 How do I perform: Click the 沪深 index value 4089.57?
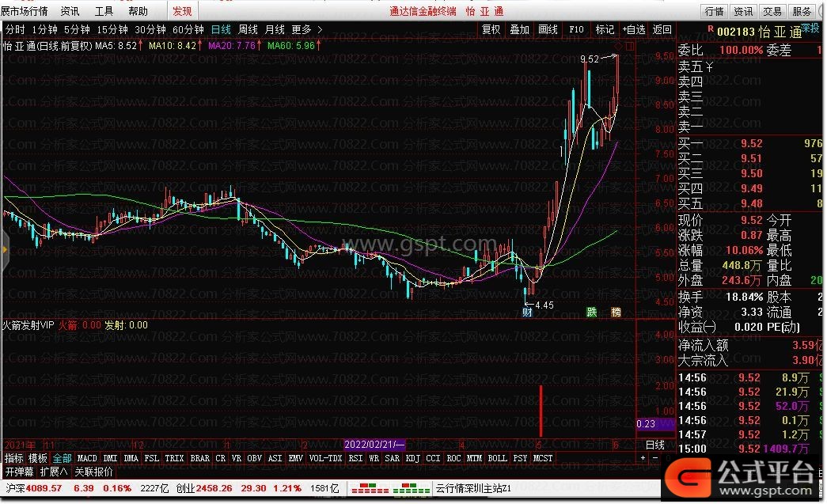(x=44, y=488)
